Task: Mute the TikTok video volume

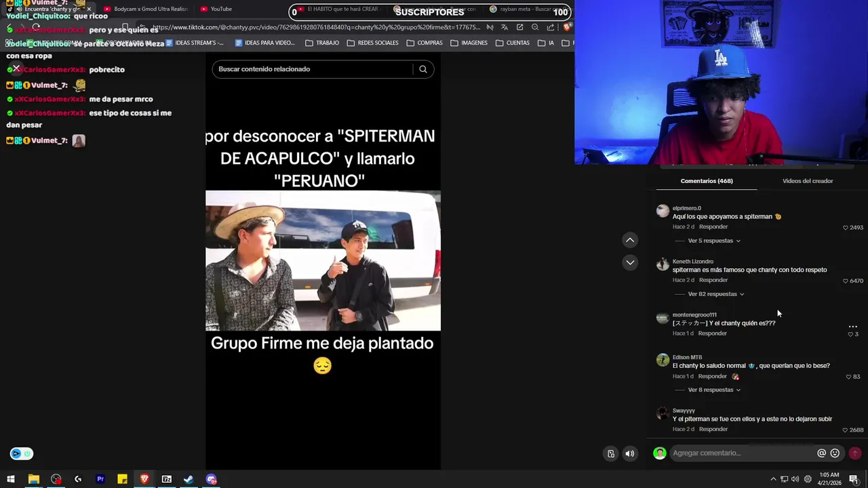Action: pos(630,454)
